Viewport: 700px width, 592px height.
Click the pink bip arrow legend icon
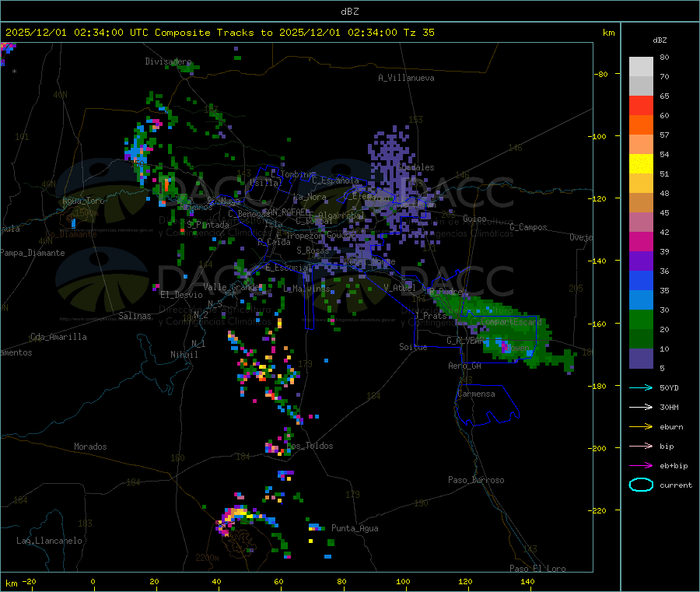pos(641,446)
